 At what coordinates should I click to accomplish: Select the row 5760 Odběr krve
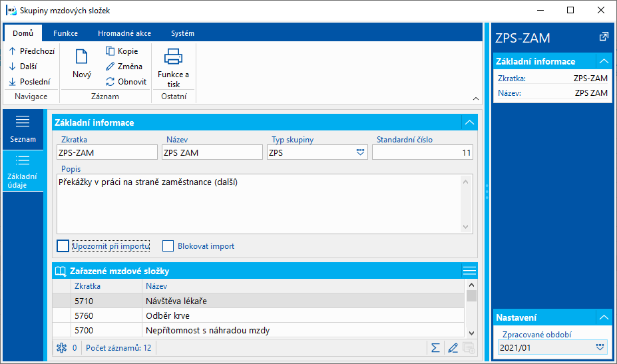click(258, 315)
